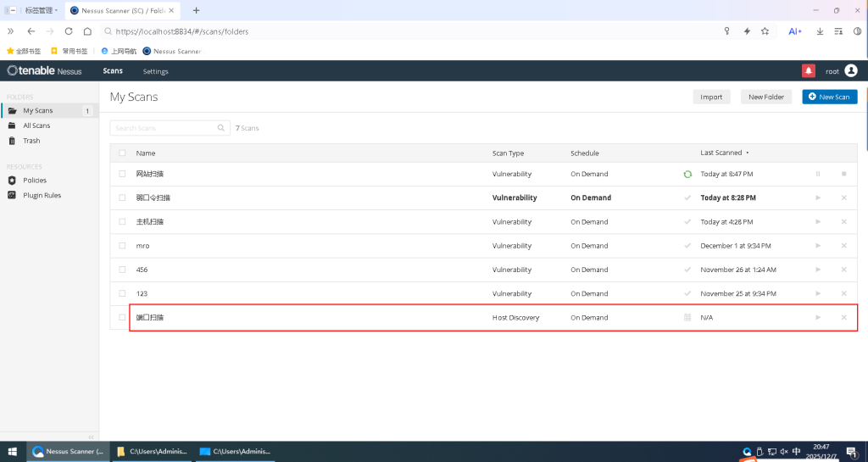Launch the Host Discovery scan 端口扫描
868x462 pixels.
tap(817, 317)
